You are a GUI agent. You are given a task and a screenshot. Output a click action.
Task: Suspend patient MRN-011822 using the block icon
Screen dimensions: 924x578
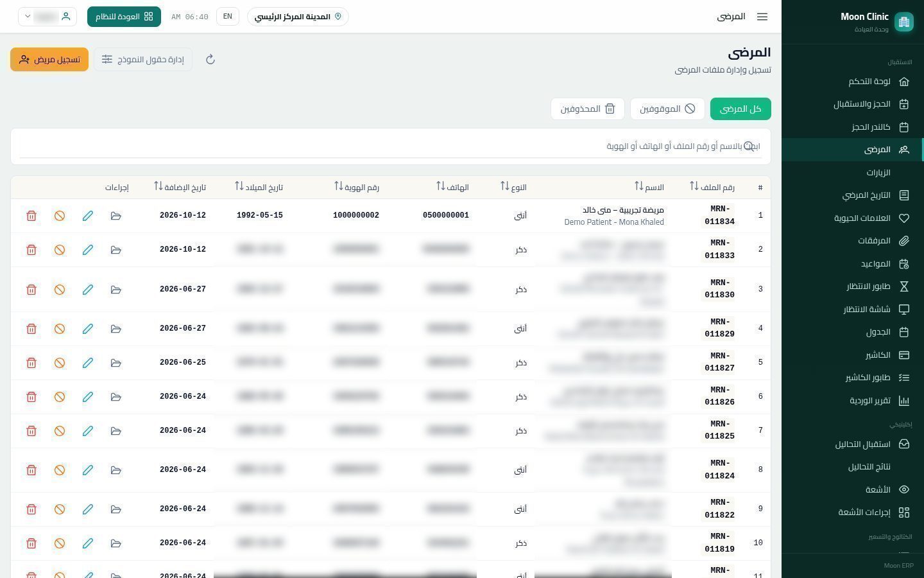(x=60, y=509)
